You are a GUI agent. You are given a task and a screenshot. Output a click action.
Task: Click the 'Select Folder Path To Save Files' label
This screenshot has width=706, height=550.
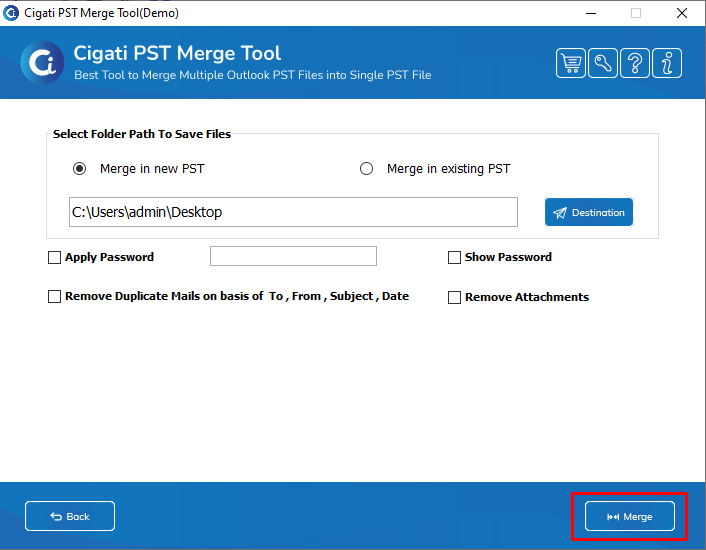coord(142,134)
